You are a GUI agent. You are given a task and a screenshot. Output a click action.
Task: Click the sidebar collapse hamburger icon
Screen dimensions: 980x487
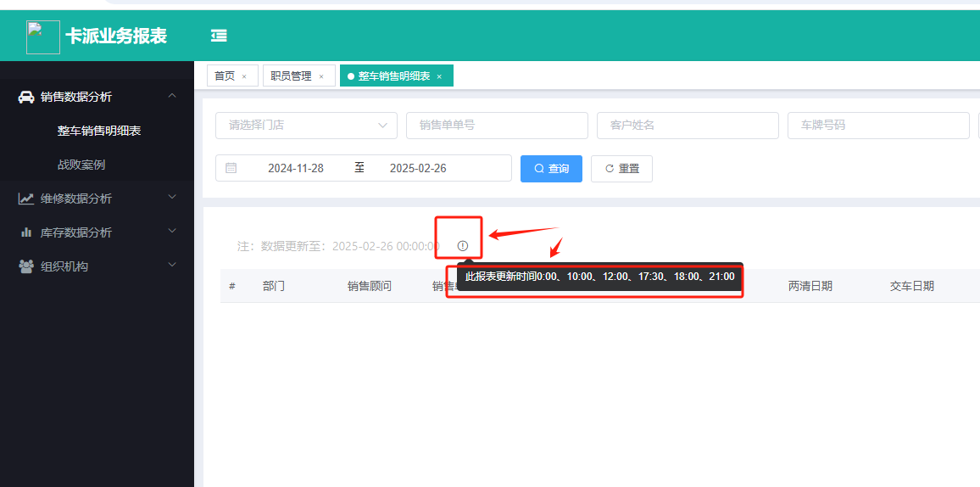click(x=219, y=36)
